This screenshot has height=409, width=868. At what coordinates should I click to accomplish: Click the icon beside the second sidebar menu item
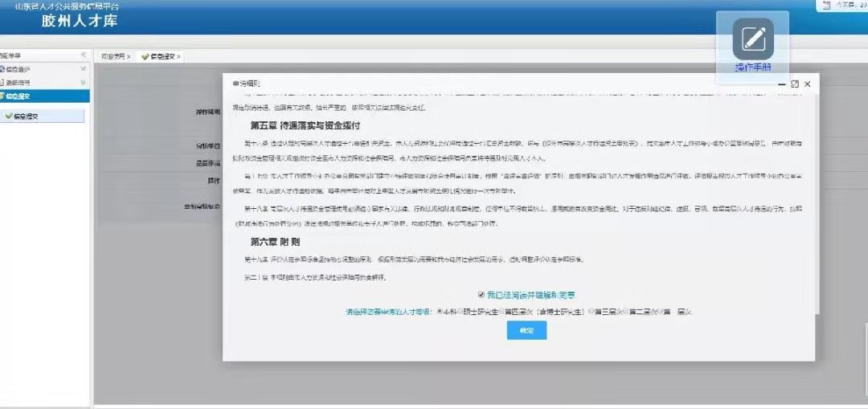pyautogui.click(x=2, y=83)
